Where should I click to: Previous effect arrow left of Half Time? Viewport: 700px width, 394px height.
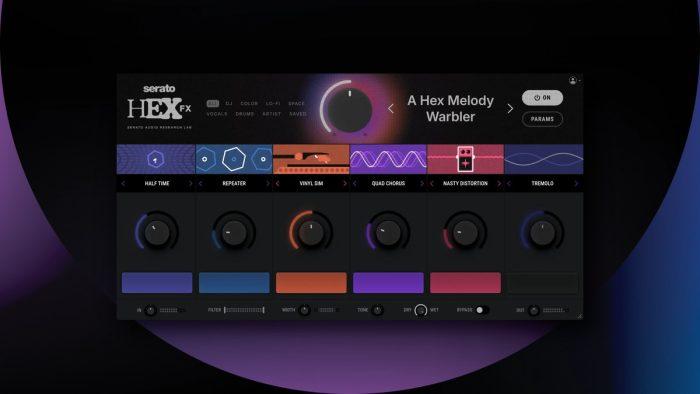pyautogui.click(x=123, y=183)
